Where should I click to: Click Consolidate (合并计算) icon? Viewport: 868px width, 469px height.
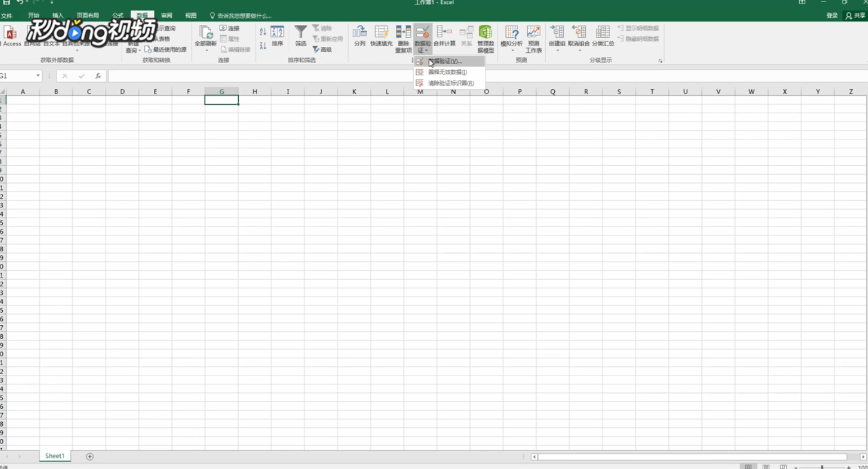coord(444,36)
